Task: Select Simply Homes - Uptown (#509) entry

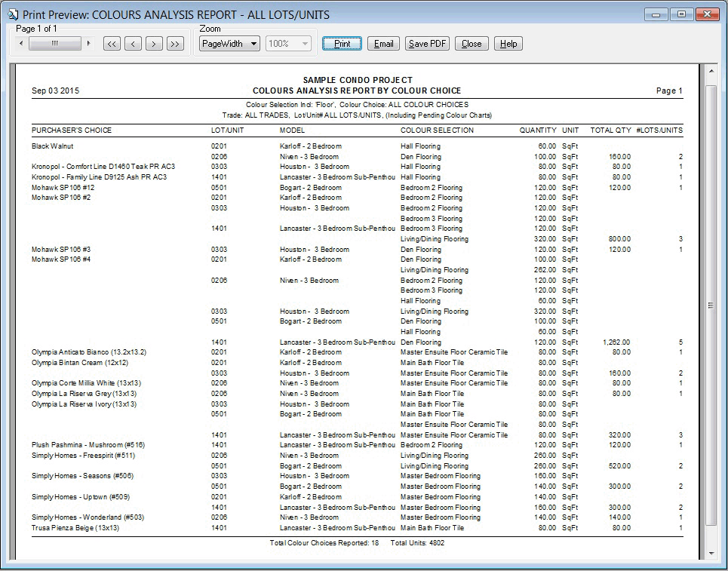Action: [x=81, y=497]
